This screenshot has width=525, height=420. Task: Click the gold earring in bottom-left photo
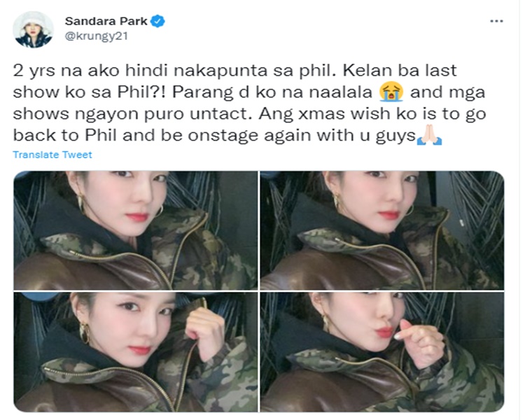point(84,332)
